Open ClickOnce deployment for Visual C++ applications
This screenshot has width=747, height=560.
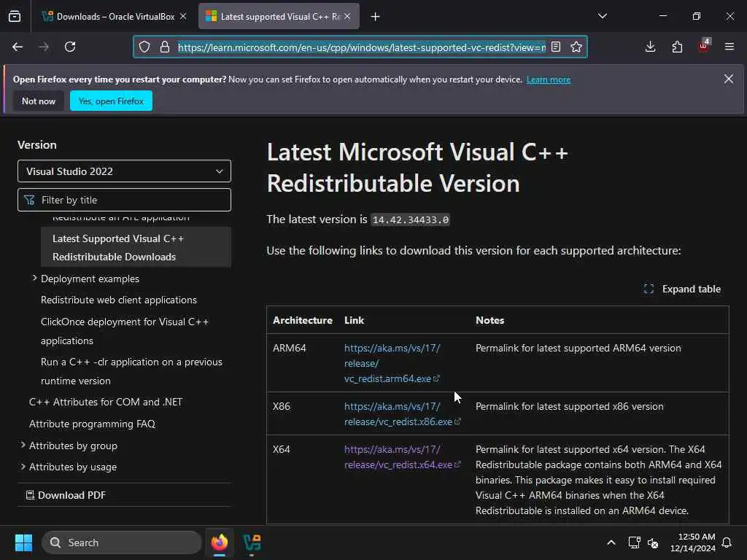click(125, 331)
